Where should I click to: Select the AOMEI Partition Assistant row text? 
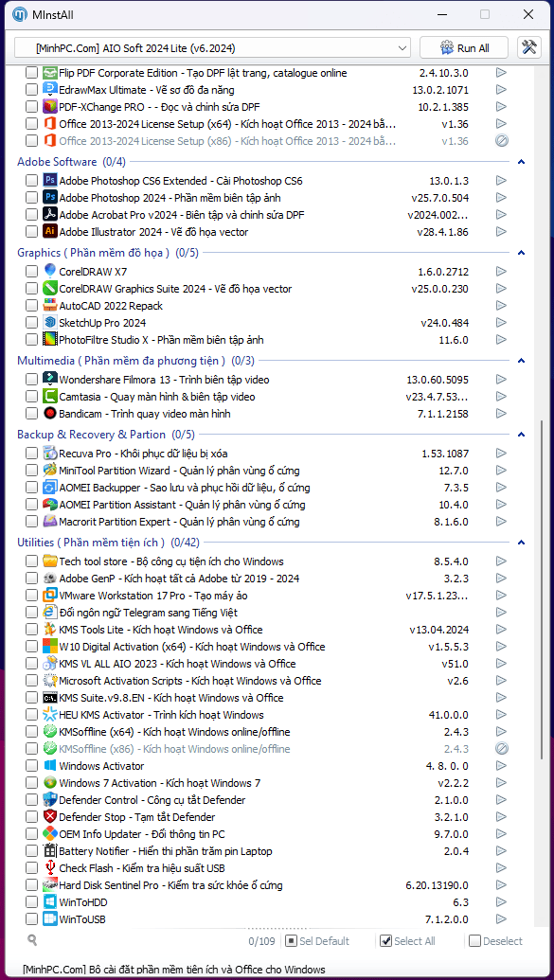pyautogui.click(x=182, y=504)
